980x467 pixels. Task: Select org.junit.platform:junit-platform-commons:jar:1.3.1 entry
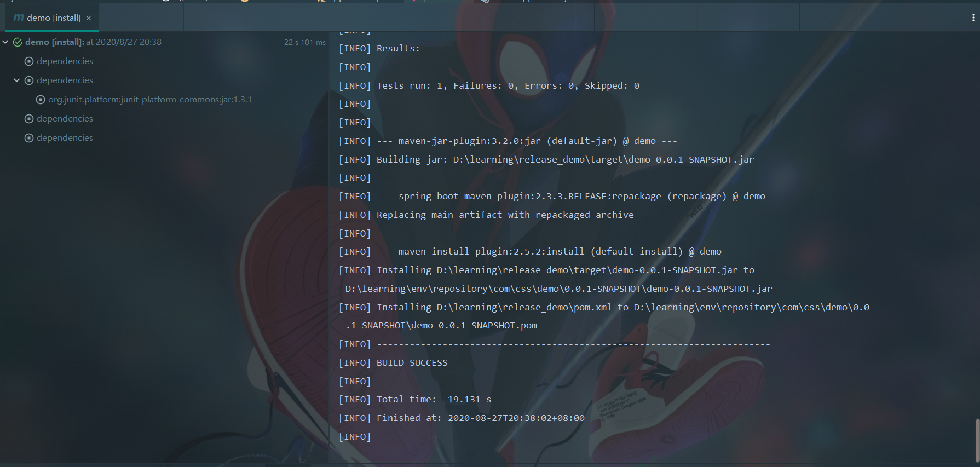(150, 100)
